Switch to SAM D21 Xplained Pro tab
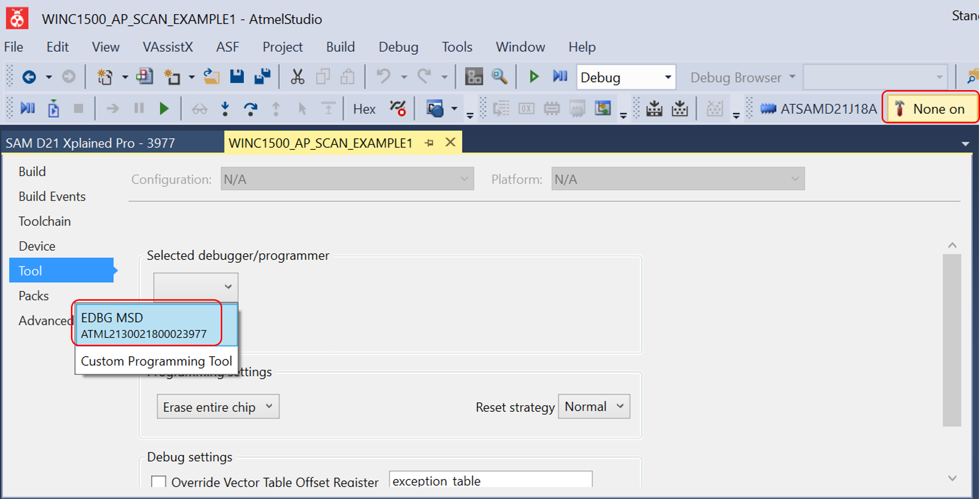The height and width of the screenshot is (499, 980). [91, 143]
